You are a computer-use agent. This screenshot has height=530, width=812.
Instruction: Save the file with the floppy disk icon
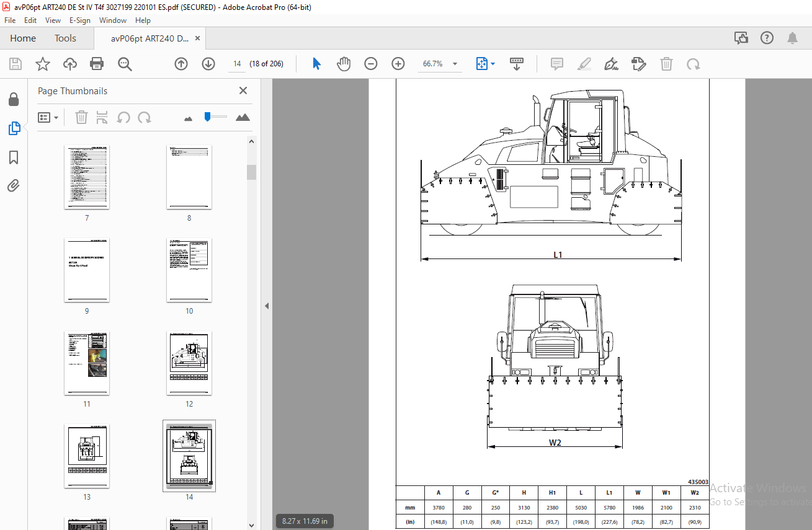point(16,64)
